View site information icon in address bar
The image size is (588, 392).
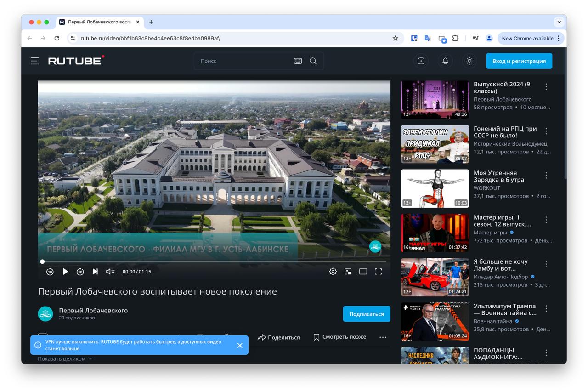tap(73, 38)
